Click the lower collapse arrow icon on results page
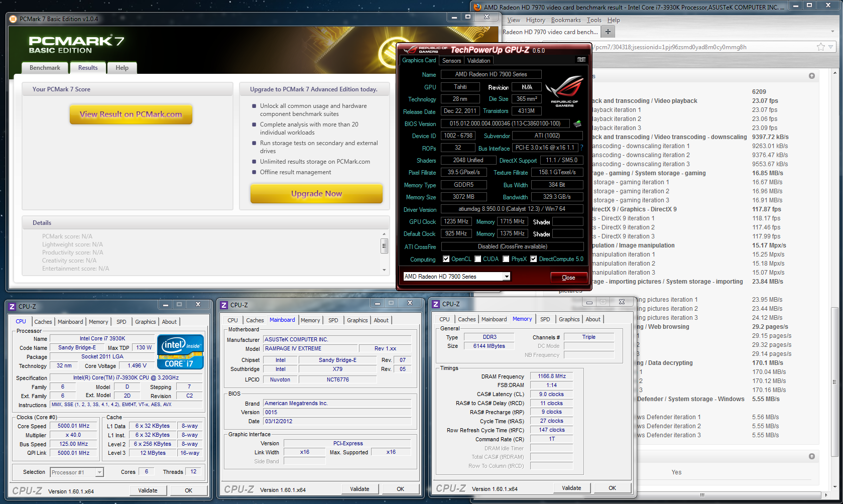Screen dimensions: 843x504 (x=812, y=456)
